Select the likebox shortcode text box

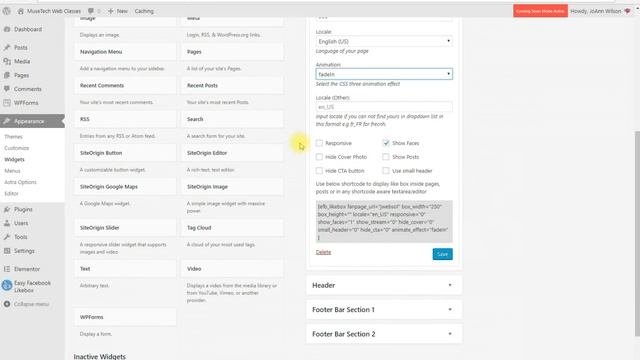(384, 222)
